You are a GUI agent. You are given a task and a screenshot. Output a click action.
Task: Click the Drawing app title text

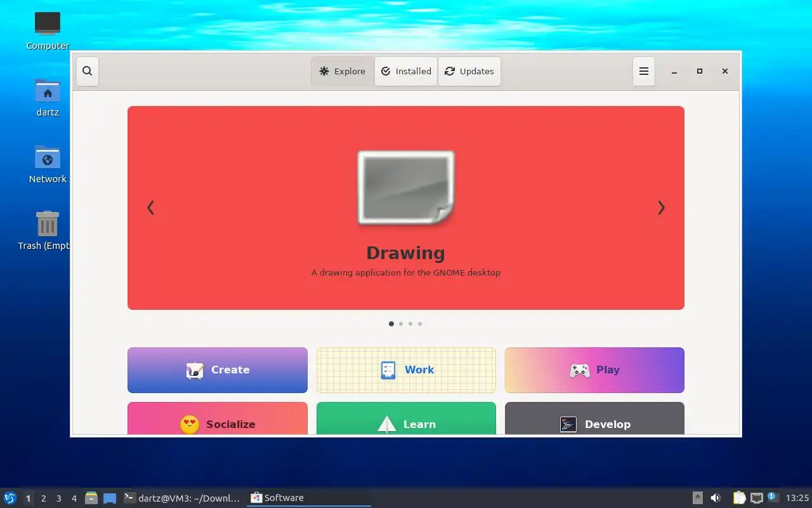pyautogui.click(x=406, y=253)
